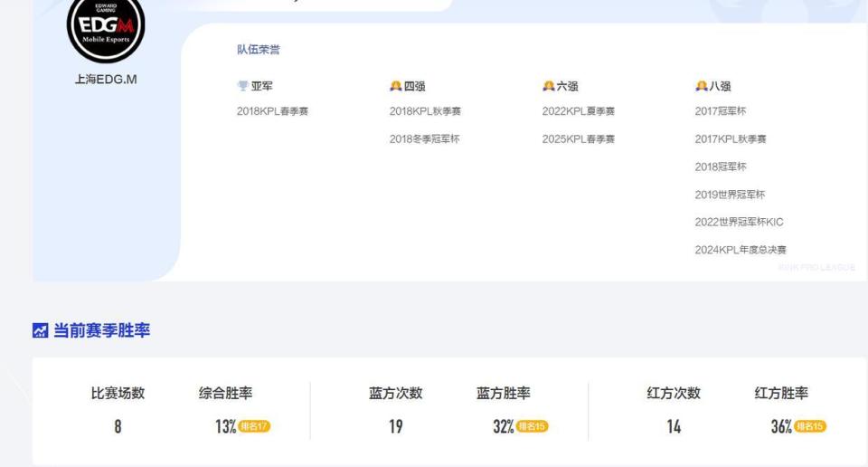Open 2017冠军杯 under the 八强 column
This screenshot has width=868, height=467.
click(x=720, y=111)
